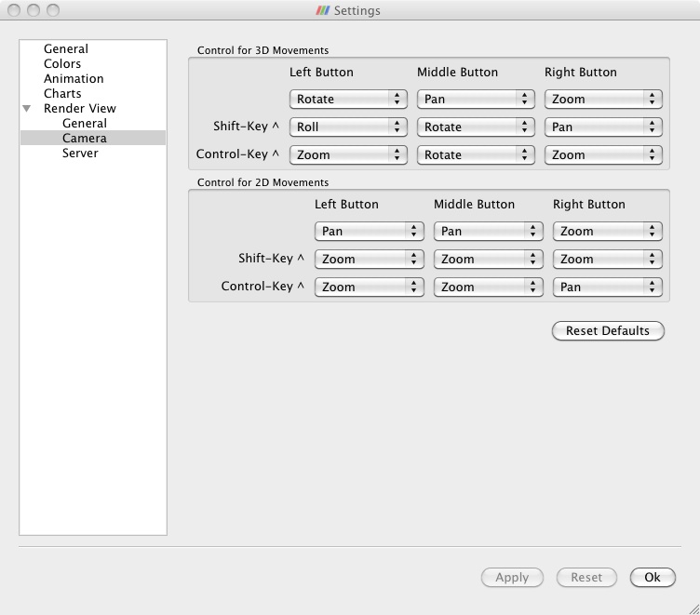Image resolution: width=700 pixels, height=615 pixels.
Task: Click the window resize grip corner
Action: [x=693, y=608]
